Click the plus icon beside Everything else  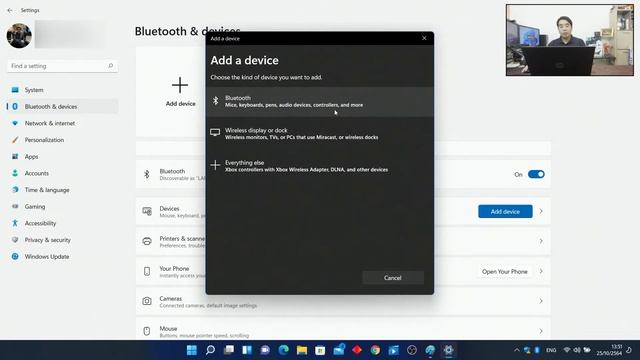click(215, 165)
